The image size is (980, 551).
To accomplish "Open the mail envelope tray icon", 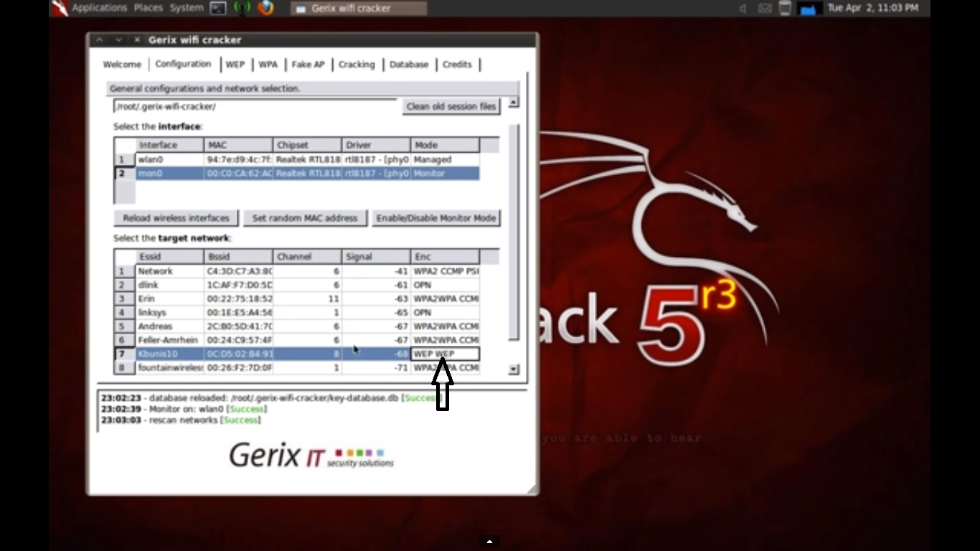I will 765,8.
